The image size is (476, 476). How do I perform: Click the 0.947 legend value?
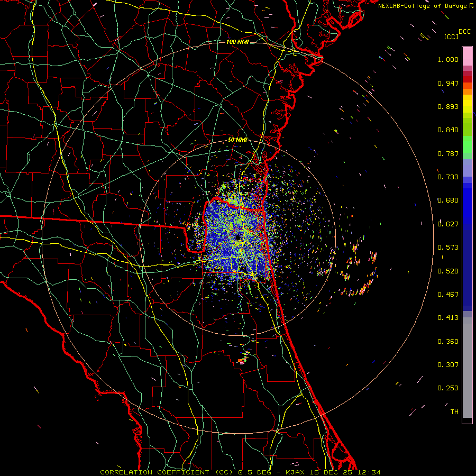click(448, 83)
